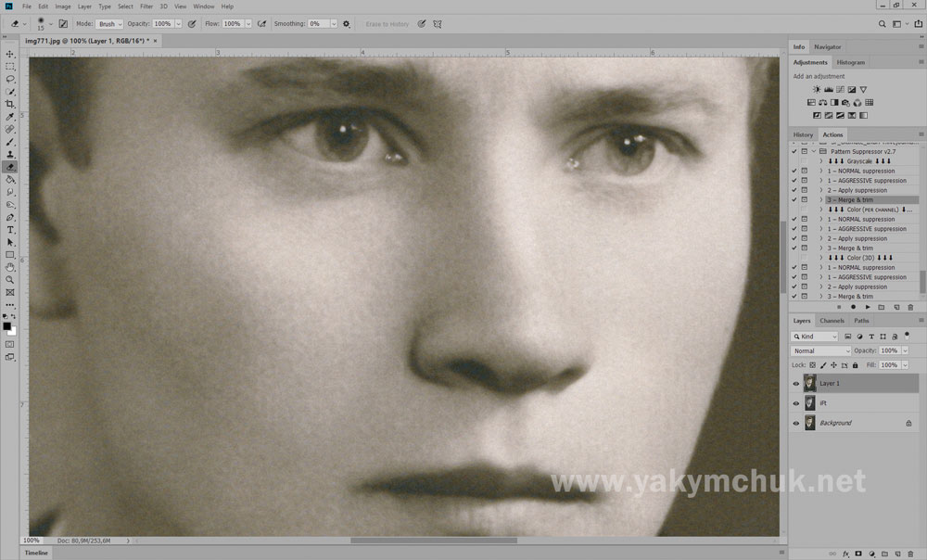
Task: Click the background color swatch
Action: (x=12, y=332)
